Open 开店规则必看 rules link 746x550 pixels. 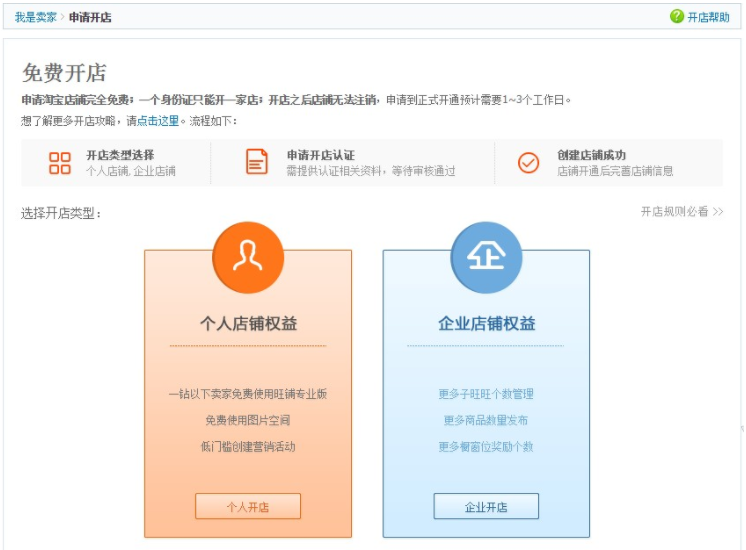675,212
